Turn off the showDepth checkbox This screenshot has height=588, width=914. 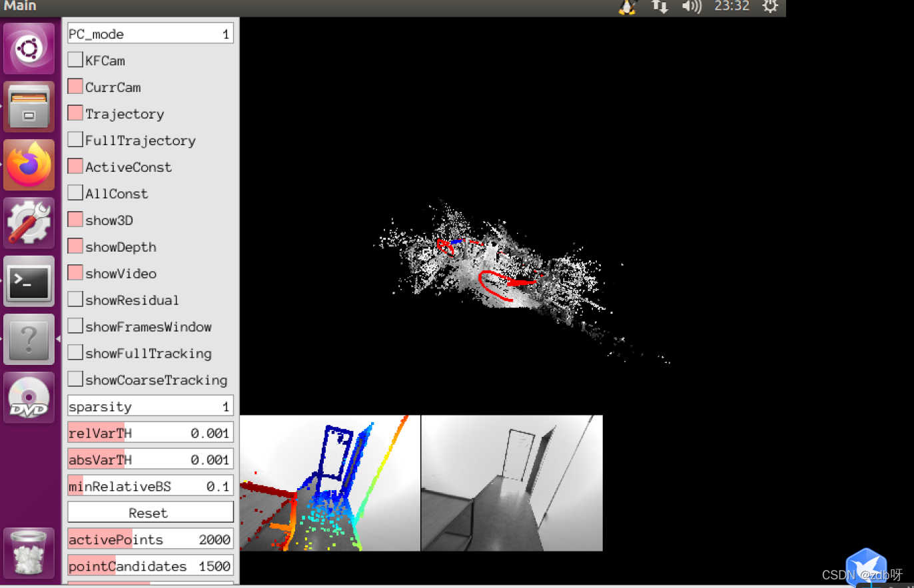pyautogui.click(x=75, y=246)
